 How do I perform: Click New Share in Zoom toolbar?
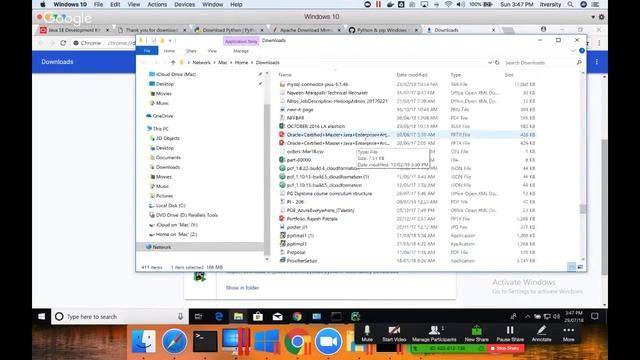pyautogui.click(x=476, y=333)
